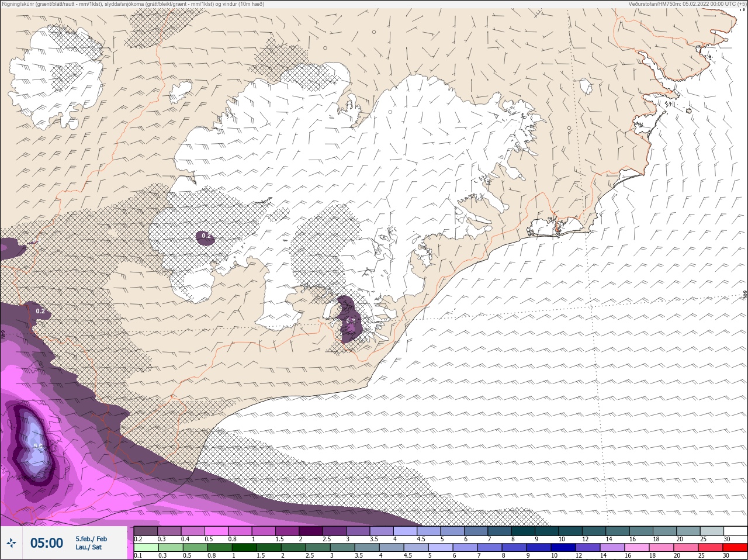Click the '0.1' label under the lower legend
The height and width of the screenshot is (560, 748).
click(138, 555)
